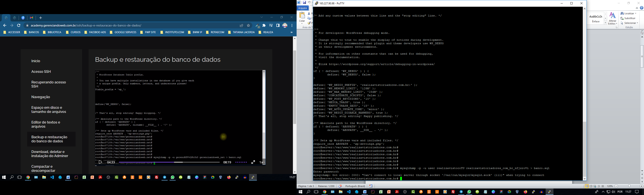Click the Palavras: 1/200 word count

[x=326, y=186]
